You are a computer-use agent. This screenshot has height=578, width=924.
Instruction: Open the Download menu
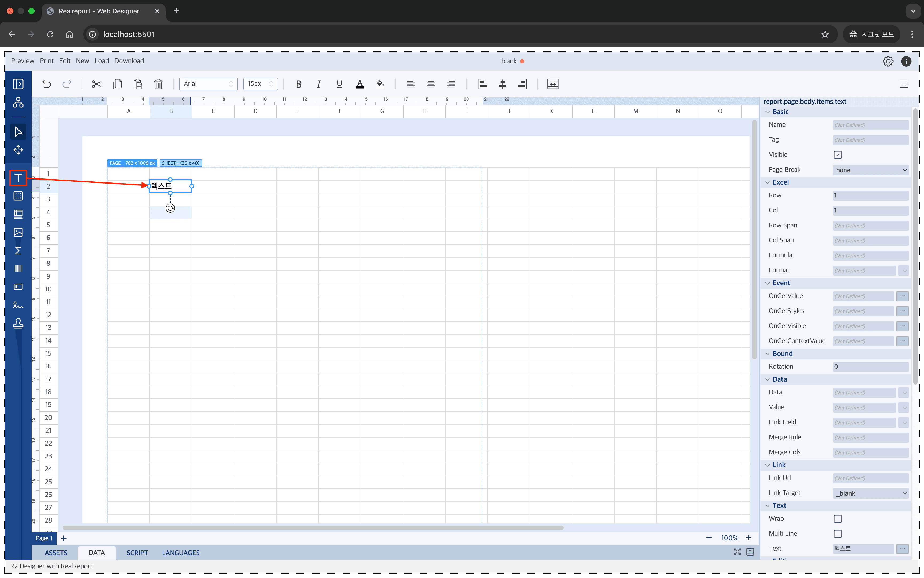[129, 61]
